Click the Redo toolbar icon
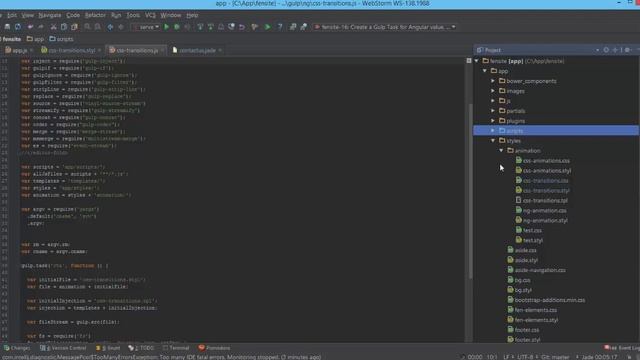640x360 pixels. [x=41, y=27]
